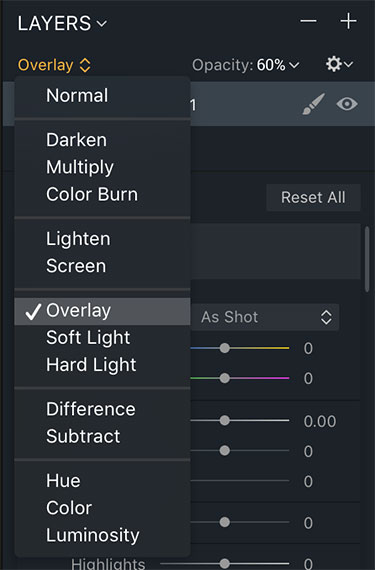Click the Reset All button
The width and height of the screenshot is (375, 570).
313,197
